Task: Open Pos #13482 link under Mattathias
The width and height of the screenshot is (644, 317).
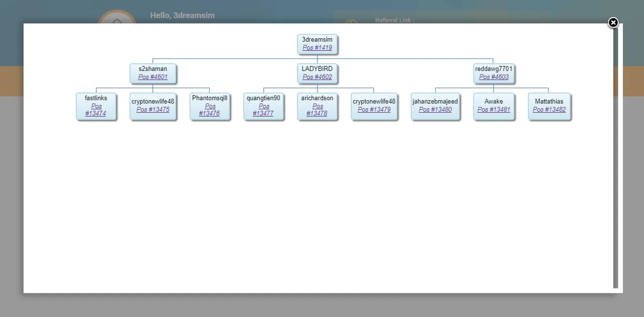Action: (x=549, y=109)
